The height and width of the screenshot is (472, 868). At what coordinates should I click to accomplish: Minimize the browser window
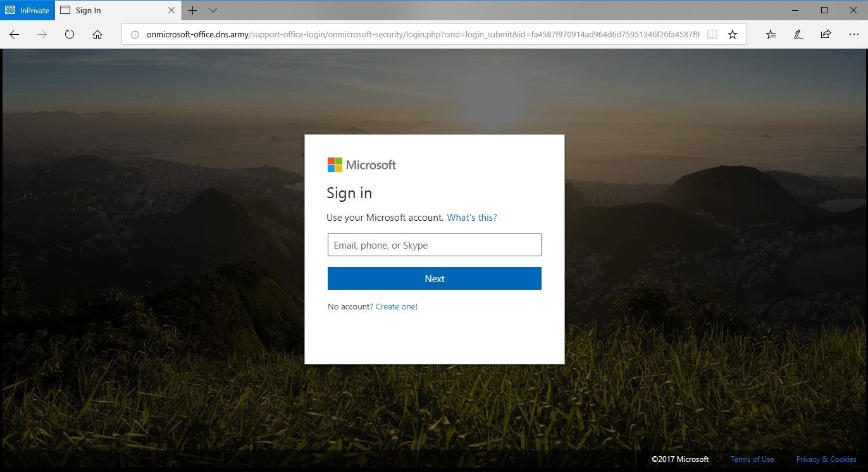(796, 10)
